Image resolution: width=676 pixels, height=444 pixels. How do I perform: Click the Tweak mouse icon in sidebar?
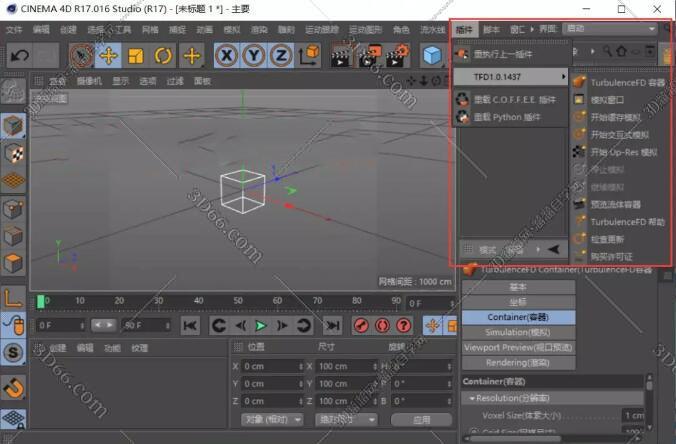click(x=13, y=325)
